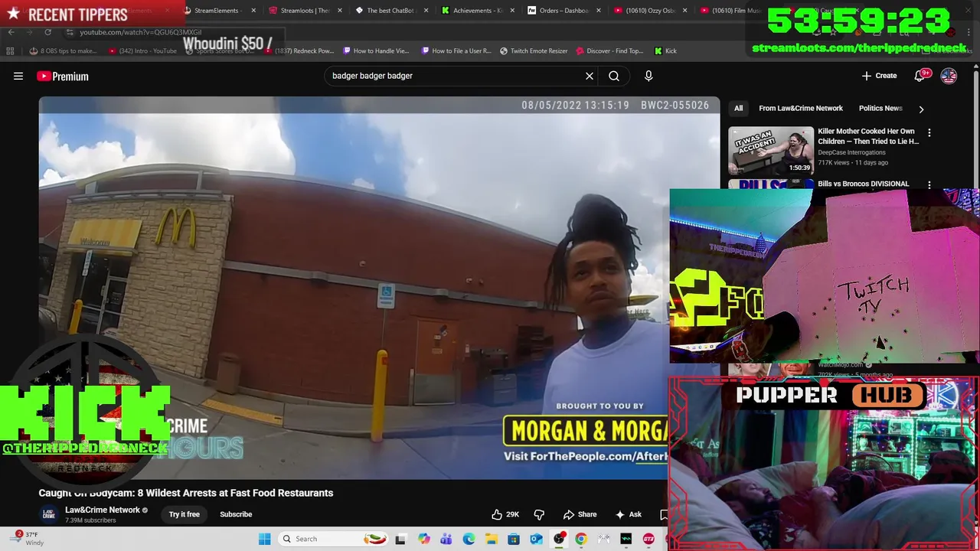Share the bodycam video
The height and width of the screenshot is (551, 980).
[x=580, y=514]
